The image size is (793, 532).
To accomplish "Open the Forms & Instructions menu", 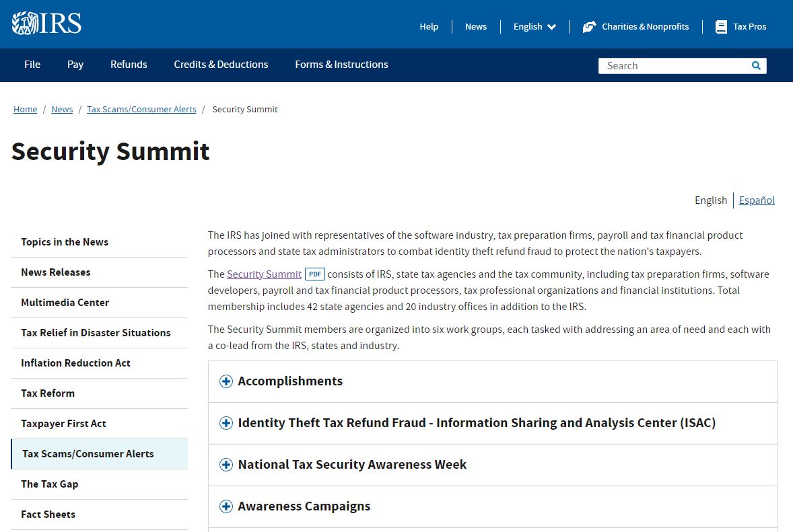I will 342,65.
